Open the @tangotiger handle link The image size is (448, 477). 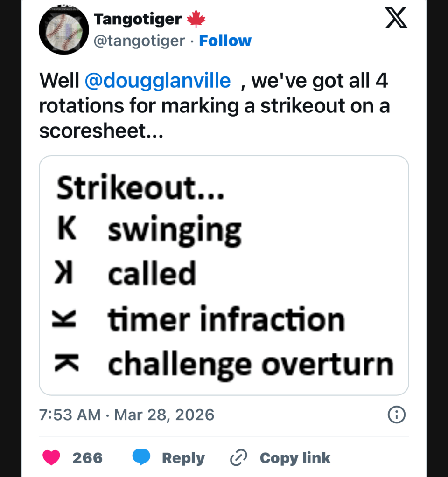pos(139,41)
